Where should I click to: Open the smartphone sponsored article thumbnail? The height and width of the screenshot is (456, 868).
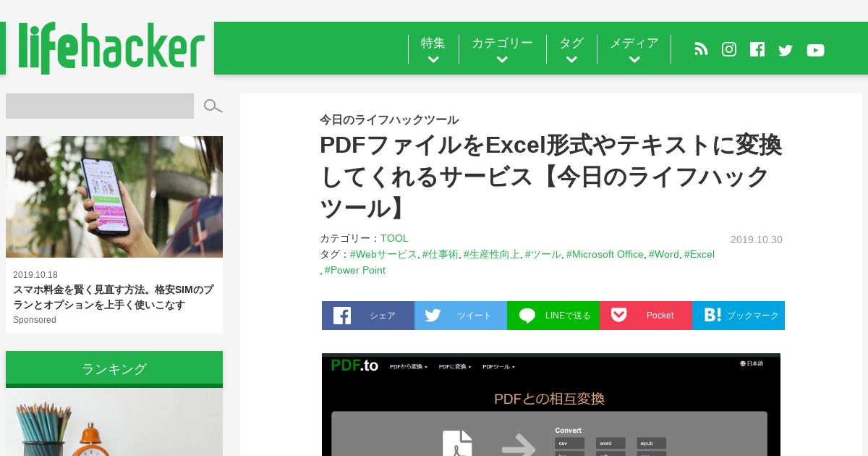click(114, 197)
